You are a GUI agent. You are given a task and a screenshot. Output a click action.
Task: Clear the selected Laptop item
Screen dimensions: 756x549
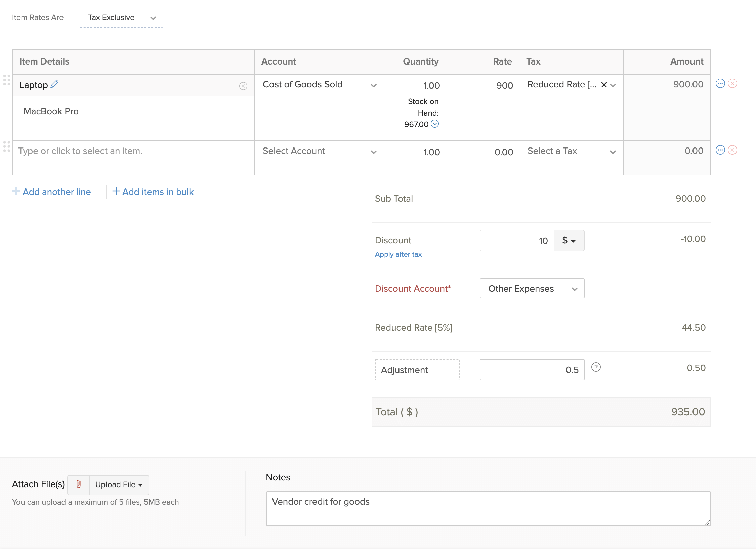pos(243,86)
